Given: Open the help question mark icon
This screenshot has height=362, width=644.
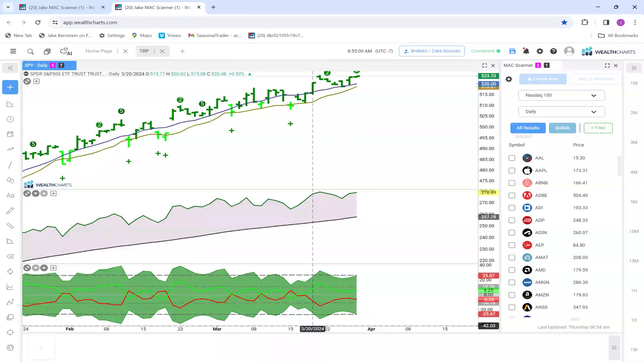Looking at the screenshot, I should (553, 51).
